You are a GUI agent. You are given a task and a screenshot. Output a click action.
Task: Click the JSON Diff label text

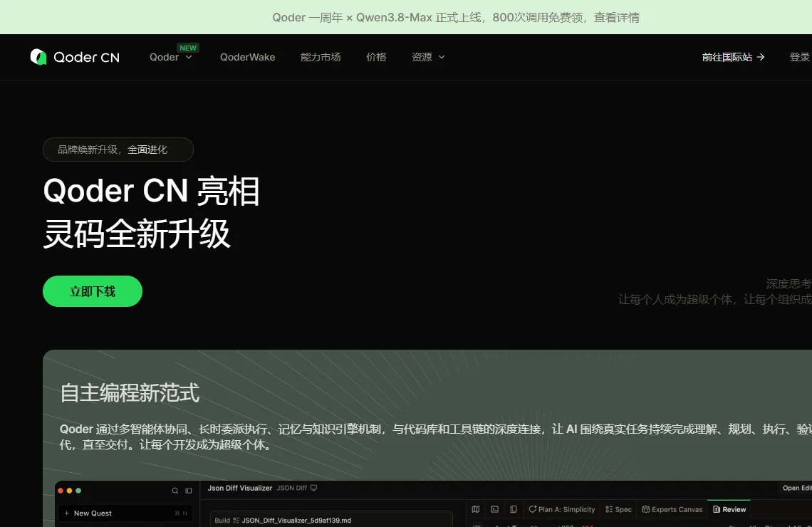coord(291,488)
